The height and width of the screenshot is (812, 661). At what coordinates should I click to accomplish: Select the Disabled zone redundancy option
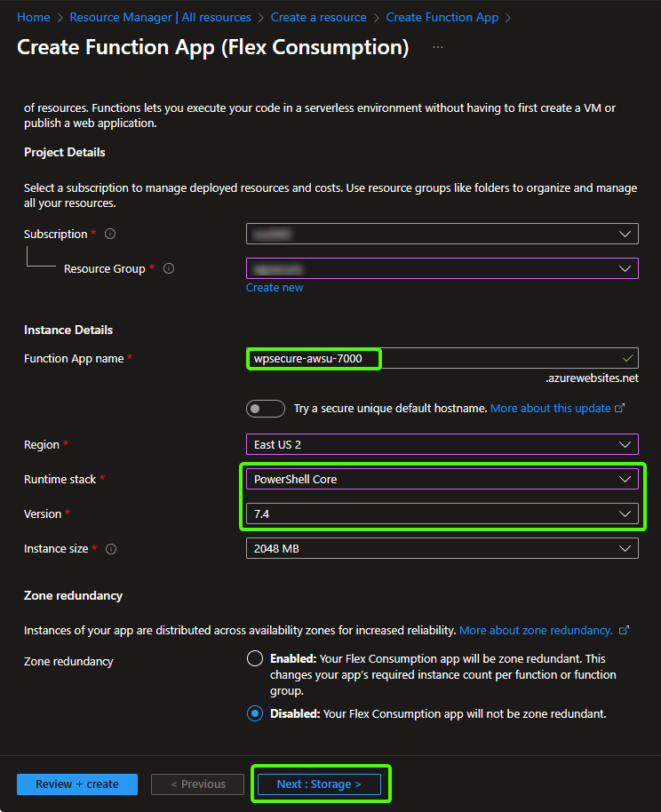255,713
